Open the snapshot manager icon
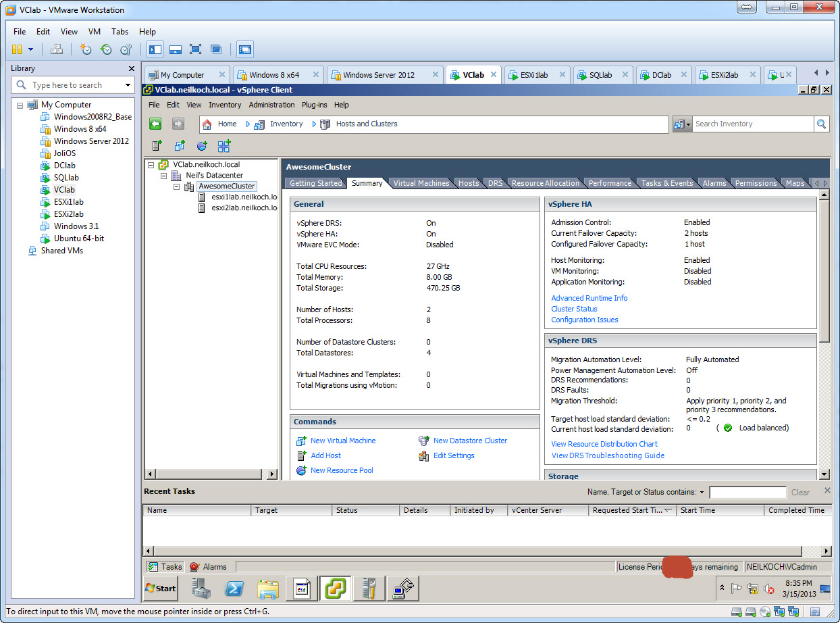The image size is (840, 623). tap(126, 49)
